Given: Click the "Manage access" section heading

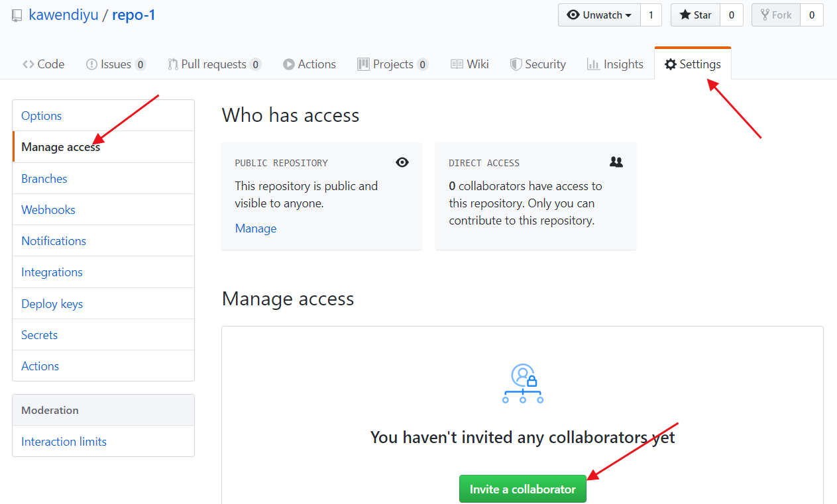Looking at the screenshot, I should (288, 299).
